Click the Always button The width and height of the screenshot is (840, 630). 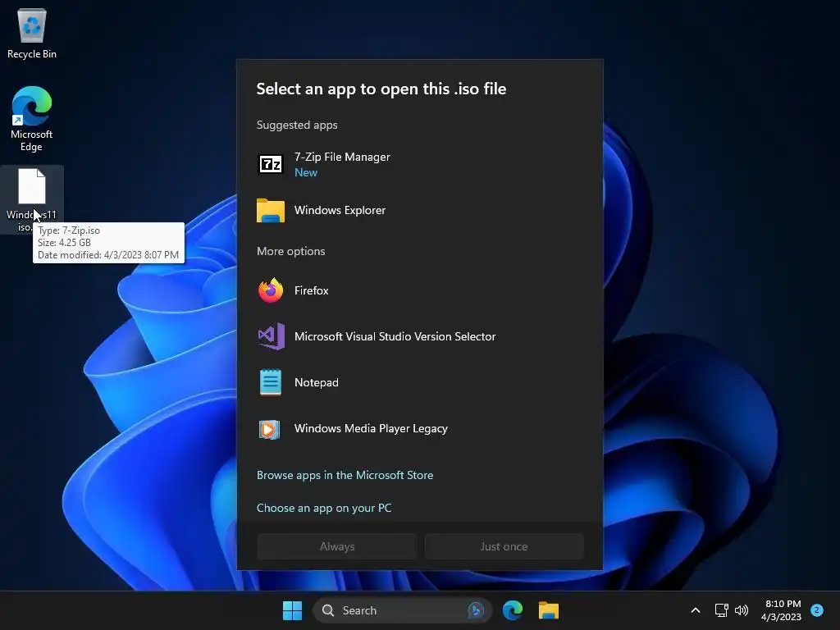(337, 546)
